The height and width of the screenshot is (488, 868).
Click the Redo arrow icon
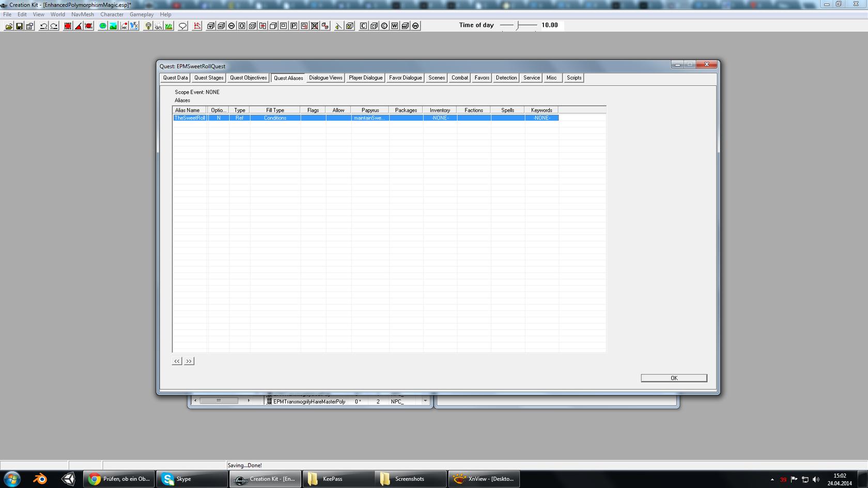point(54,26)
